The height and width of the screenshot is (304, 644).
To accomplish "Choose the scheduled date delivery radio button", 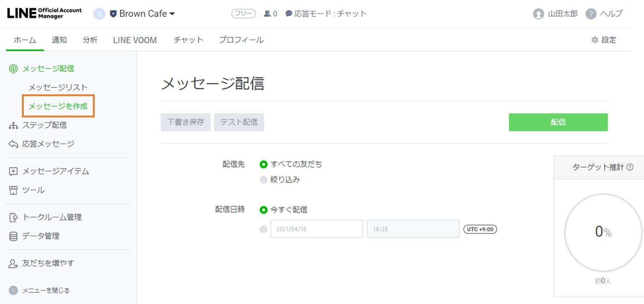I will pos(263,229).
